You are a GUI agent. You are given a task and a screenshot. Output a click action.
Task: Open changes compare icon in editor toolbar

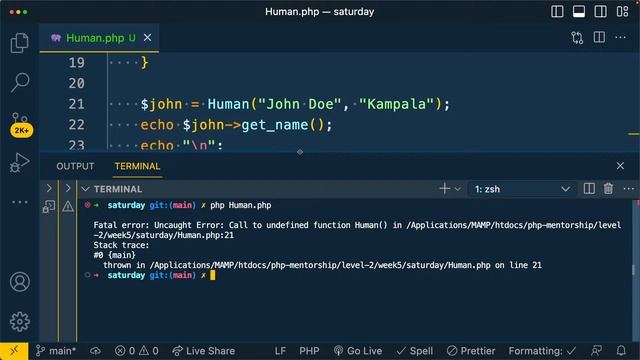click(577, 38)
